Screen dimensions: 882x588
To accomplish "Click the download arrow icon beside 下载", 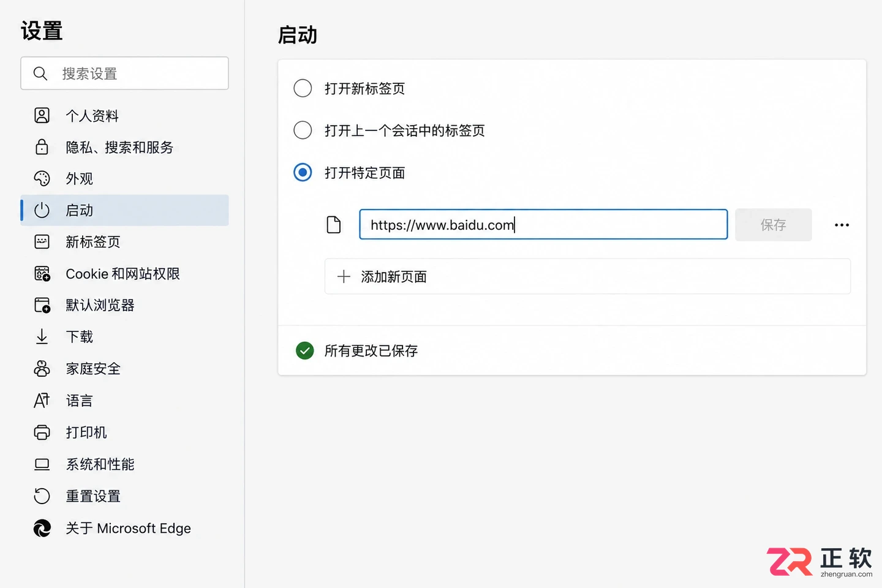I will [x=42, y=336].
